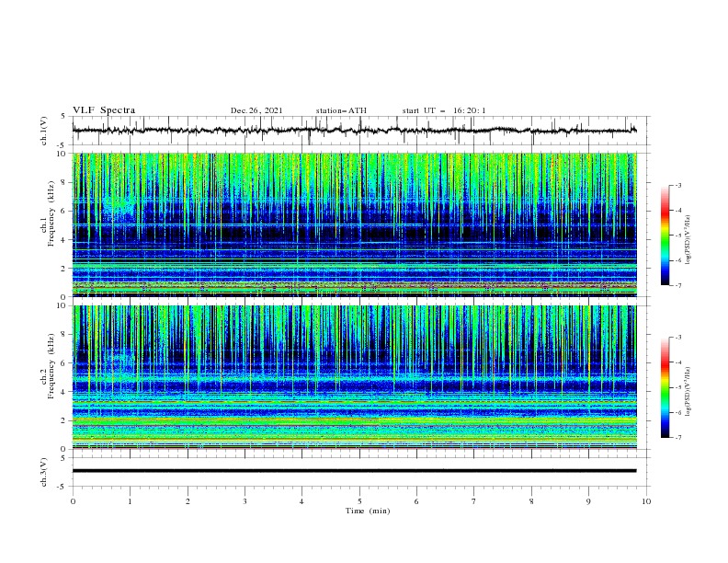
Task: Click the "ch.3(V)" axis label
Action: pyautogui.click(x=44, y=472)
